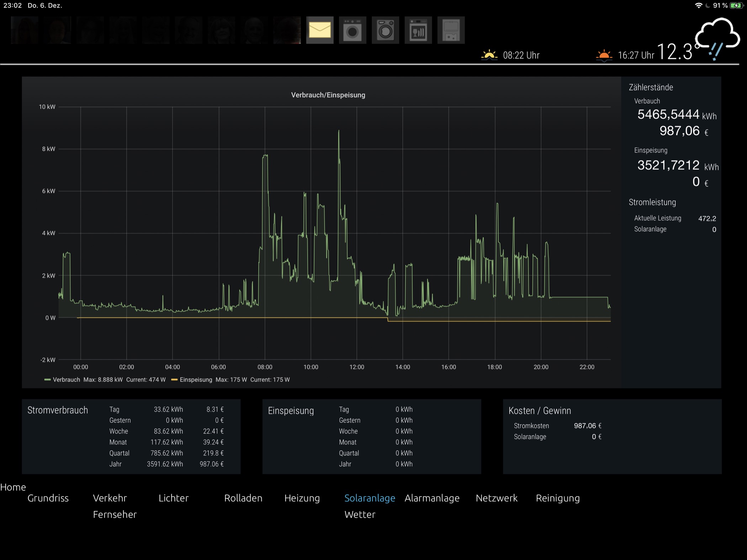Tap the dishwasher status icon

[418, 30]
